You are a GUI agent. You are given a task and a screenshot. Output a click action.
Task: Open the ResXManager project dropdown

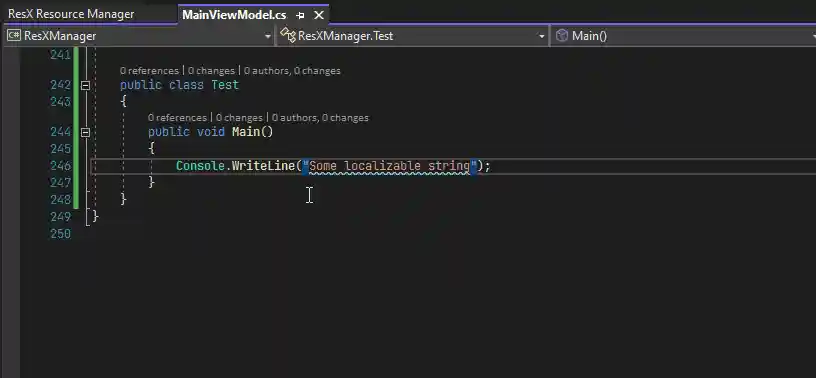(x=268, y=36)
